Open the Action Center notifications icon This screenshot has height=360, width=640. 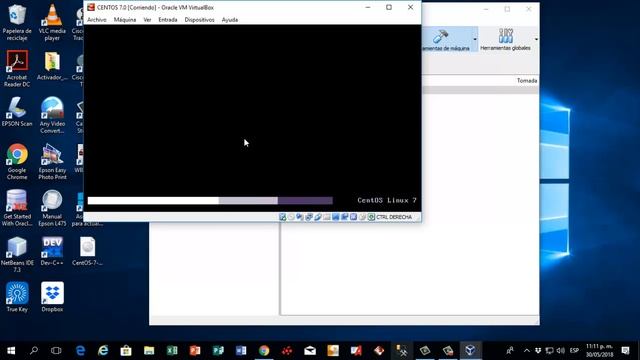[x=625, y=350]
